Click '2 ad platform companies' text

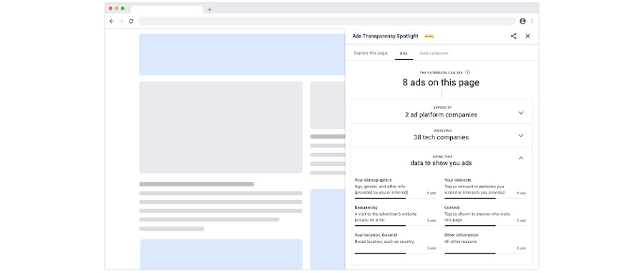pos(441,115)
